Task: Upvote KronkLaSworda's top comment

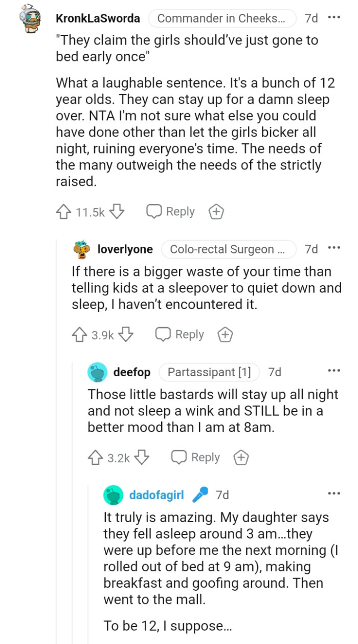Action: pyautogui.click(x=64, y=211)
